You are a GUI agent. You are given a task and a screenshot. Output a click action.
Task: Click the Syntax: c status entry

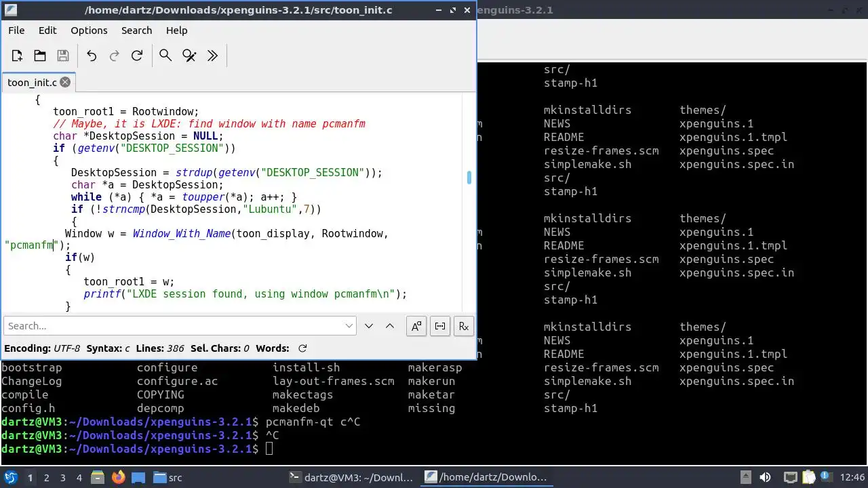tap(108, 348)
